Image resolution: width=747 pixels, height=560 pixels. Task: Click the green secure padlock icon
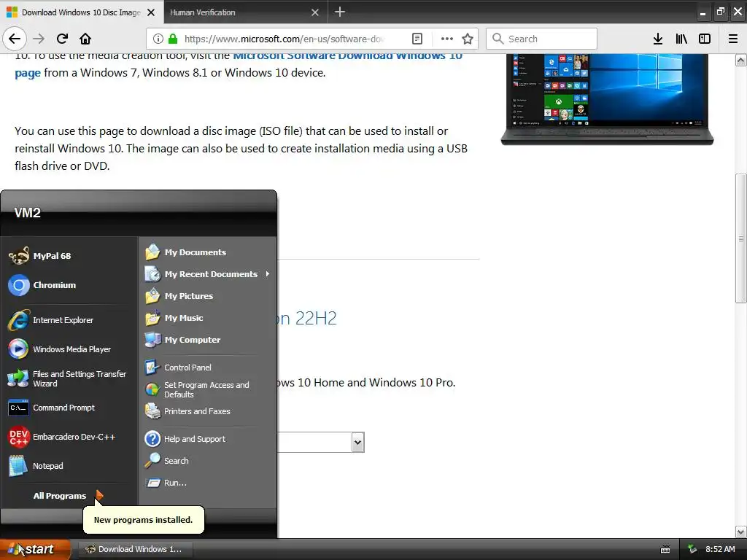coord(173,39)
